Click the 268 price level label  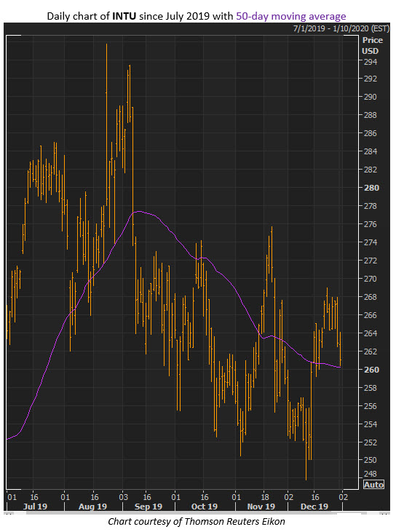click(371, 297)
